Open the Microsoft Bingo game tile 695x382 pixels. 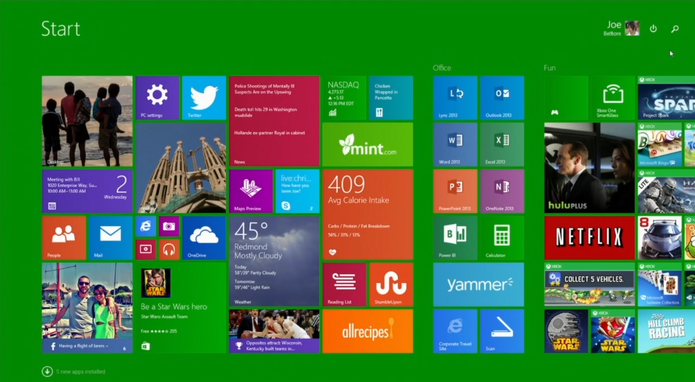[660, 144]
